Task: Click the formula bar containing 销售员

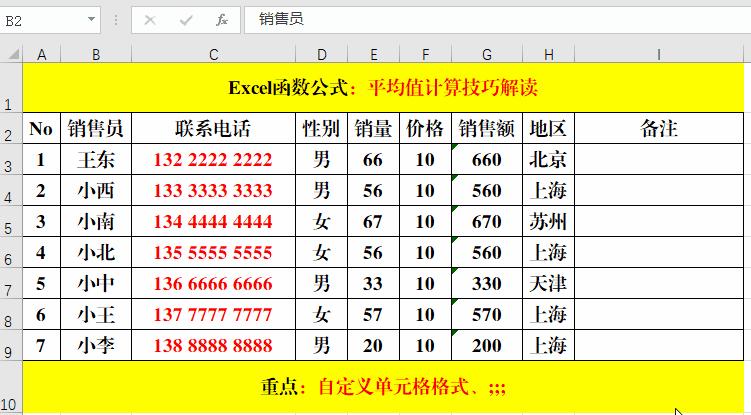Action: point(497,20)
